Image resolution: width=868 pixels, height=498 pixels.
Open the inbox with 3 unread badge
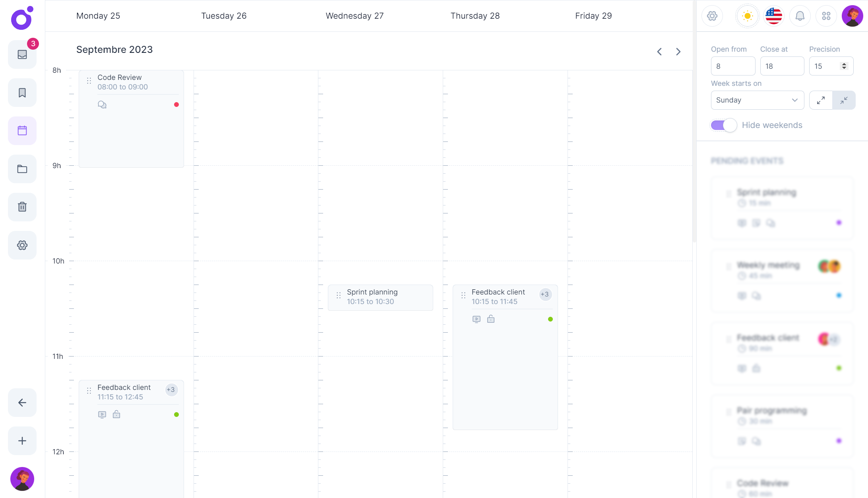tap(22, 54)
